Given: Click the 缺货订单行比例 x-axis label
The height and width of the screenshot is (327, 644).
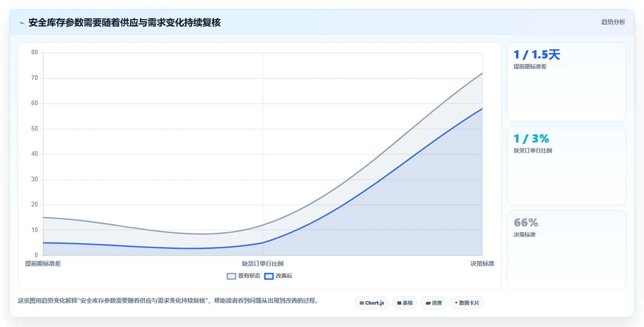Looking at the screenshot, I should click(263, 264).
